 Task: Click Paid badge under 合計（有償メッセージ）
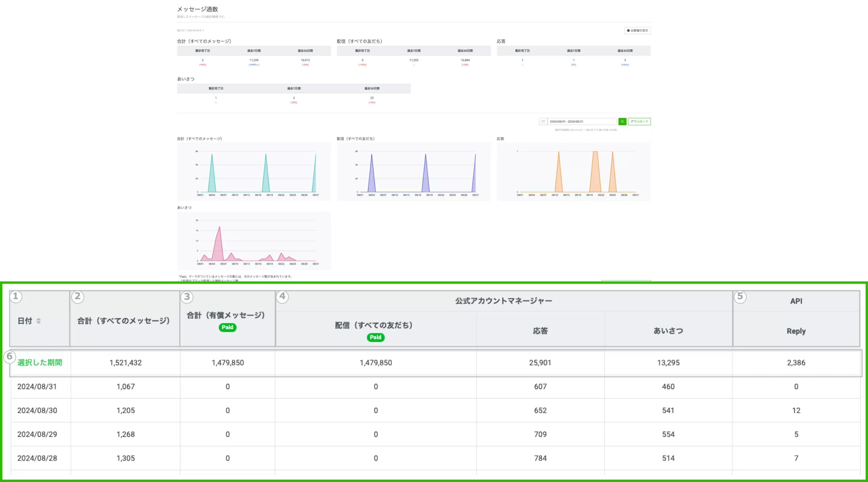coord(228,327)
